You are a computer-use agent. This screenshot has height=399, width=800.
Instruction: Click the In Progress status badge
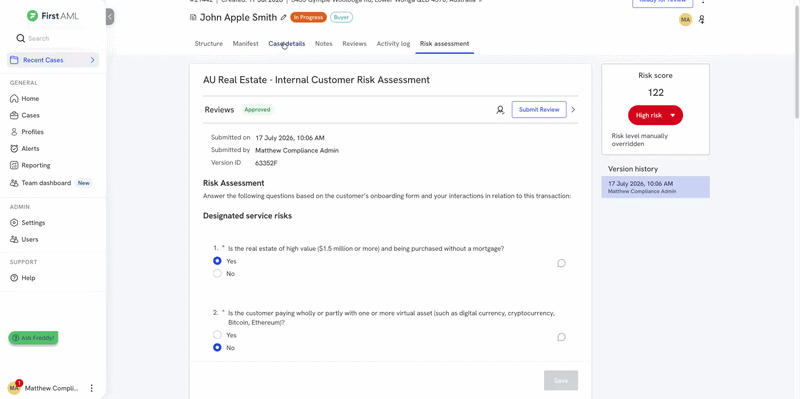point(308,17)
